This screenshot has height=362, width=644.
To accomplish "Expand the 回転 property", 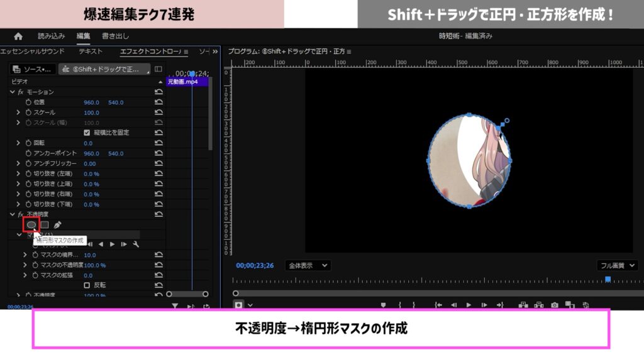I will click(x=18, y=143).
